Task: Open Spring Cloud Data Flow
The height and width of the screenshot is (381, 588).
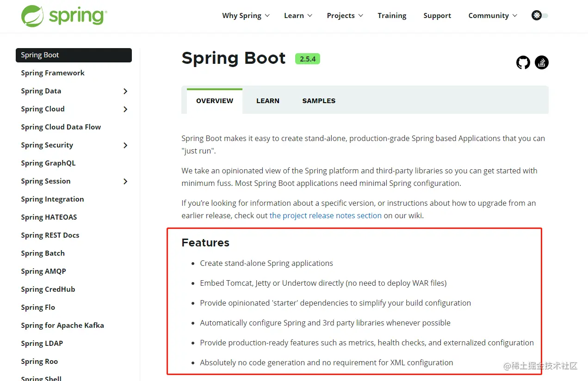Action: [61, 127]
